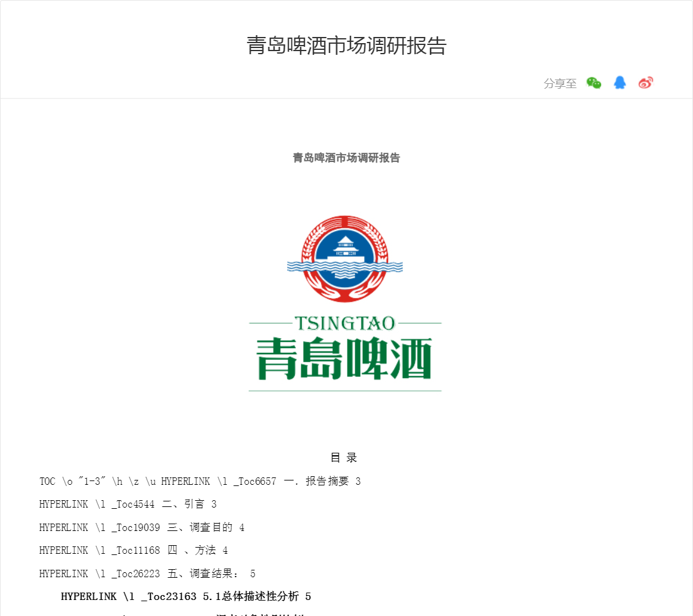The image size is (693, 616).
Task: Click the 目 录 heading
Action: click(x=344, y=457)
